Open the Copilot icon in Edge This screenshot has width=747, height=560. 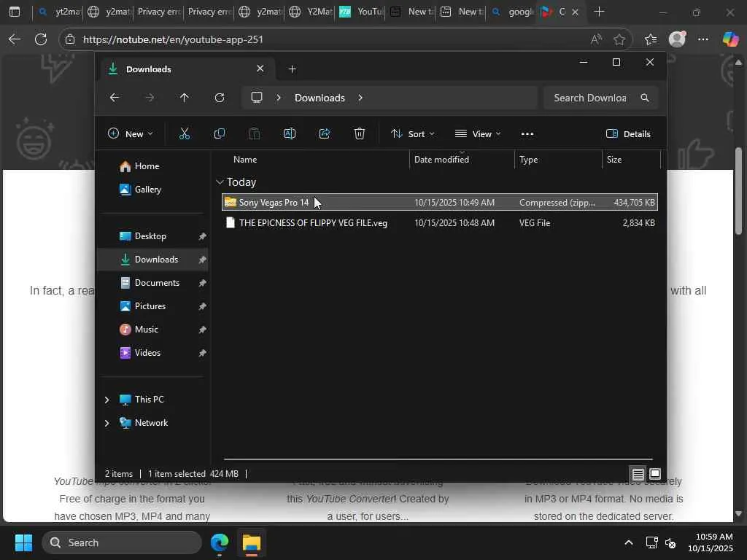730,39
